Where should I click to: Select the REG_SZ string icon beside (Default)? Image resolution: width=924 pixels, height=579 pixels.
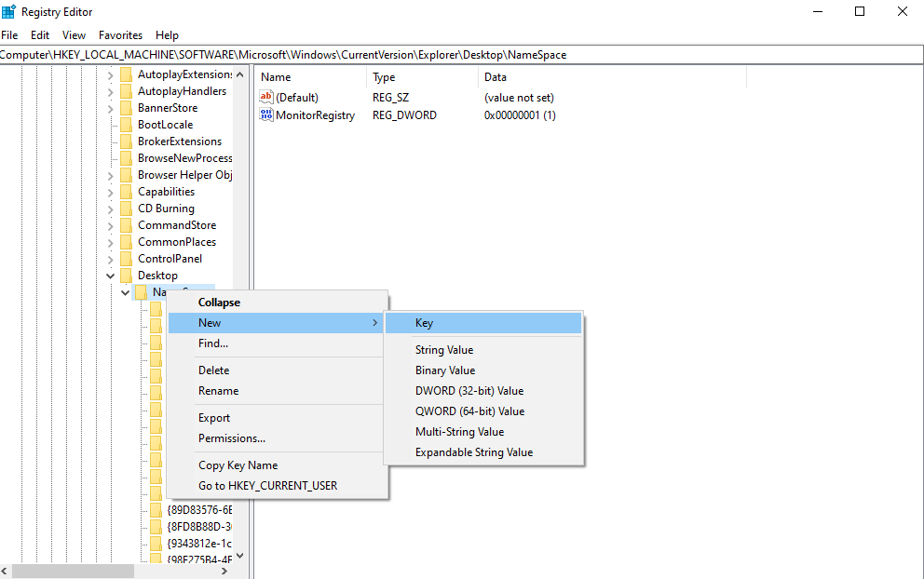click(265, 97)
